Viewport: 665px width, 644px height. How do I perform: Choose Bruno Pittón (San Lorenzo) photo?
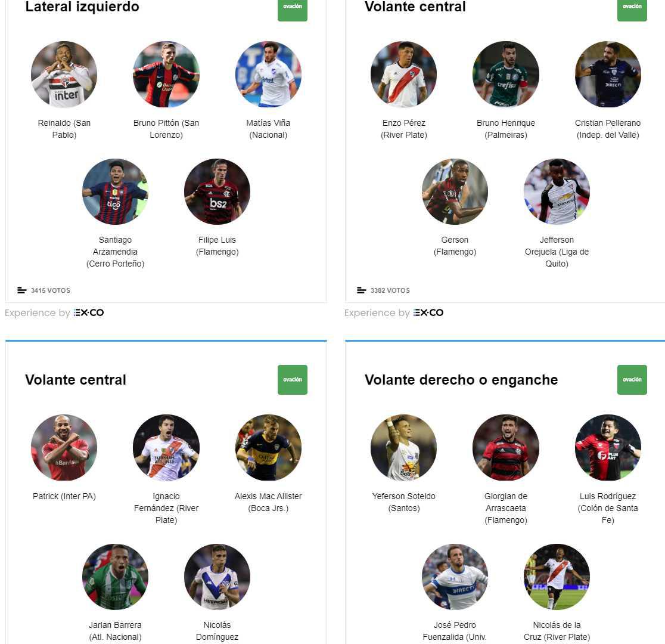166,75
